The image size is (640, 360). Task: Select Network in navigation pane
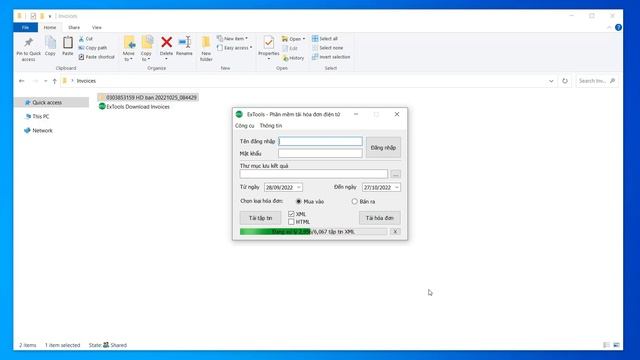pyautogui.click(x=42, y=131)
